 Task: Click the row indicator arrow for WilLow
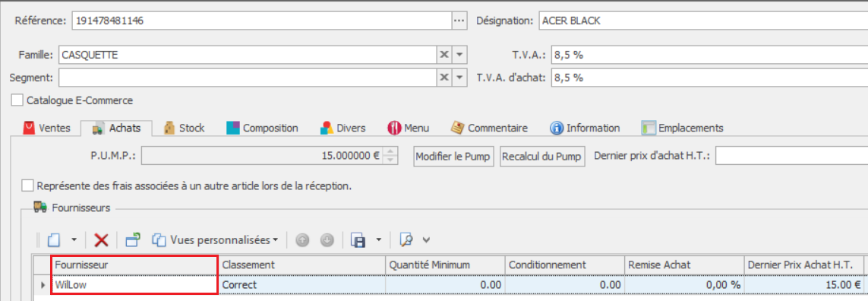43,285
